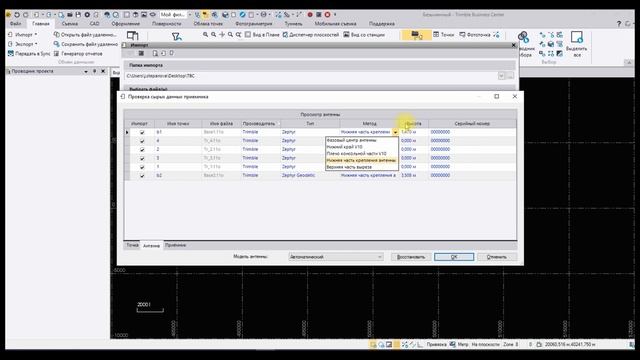This screenshot has width=640, height=360.
Task: Click the help question mark icon
Action: [619, 24]
